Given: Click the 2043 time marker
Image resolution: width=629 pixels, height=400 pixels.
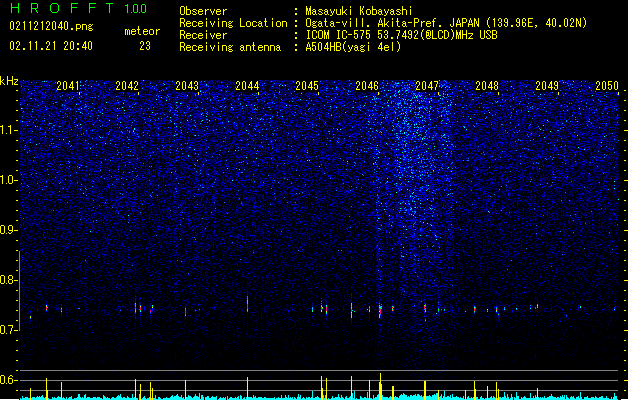Looking at the screenshot, I should coord(187,86).
